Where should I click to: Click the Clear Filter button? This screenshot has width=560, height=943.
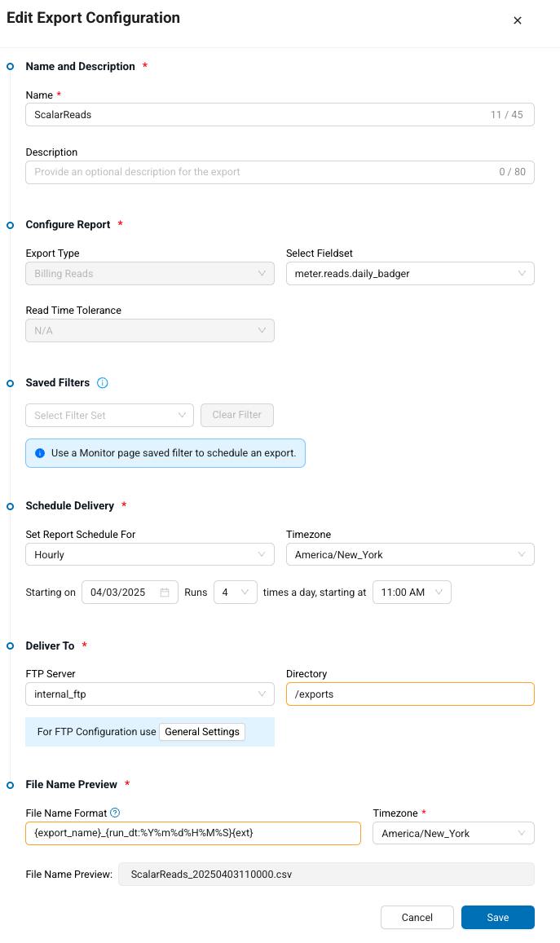point(237,415)
